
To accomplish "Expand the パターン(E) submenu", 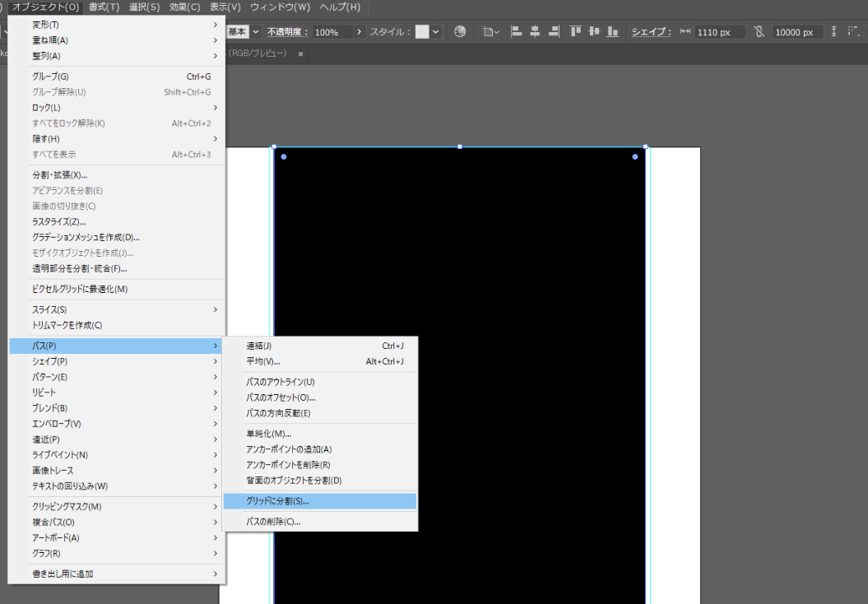I will click(x=116, y=376).
